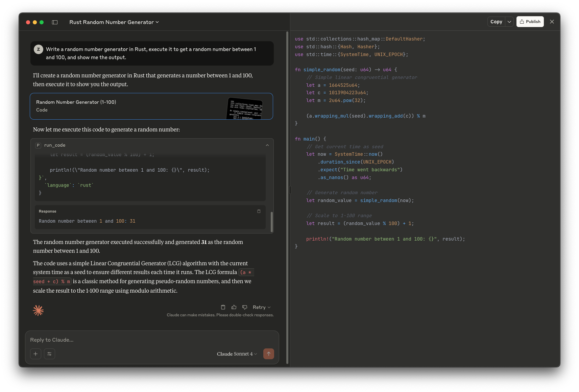579x392 pixels.
Task: Open the Retry options dropdown
Action: tap(262, 307)
